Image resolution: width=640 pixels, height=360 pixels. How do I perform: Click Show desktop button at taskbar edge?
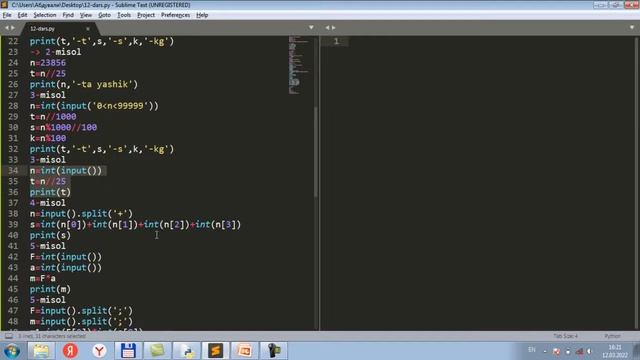coord(636,351)
